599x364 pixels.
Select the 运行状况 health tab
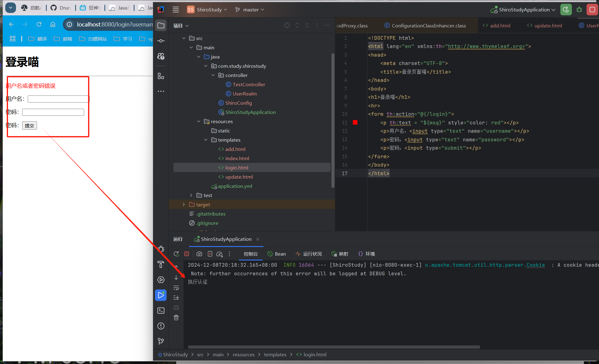pyautogui.click(x=309, y=254)
